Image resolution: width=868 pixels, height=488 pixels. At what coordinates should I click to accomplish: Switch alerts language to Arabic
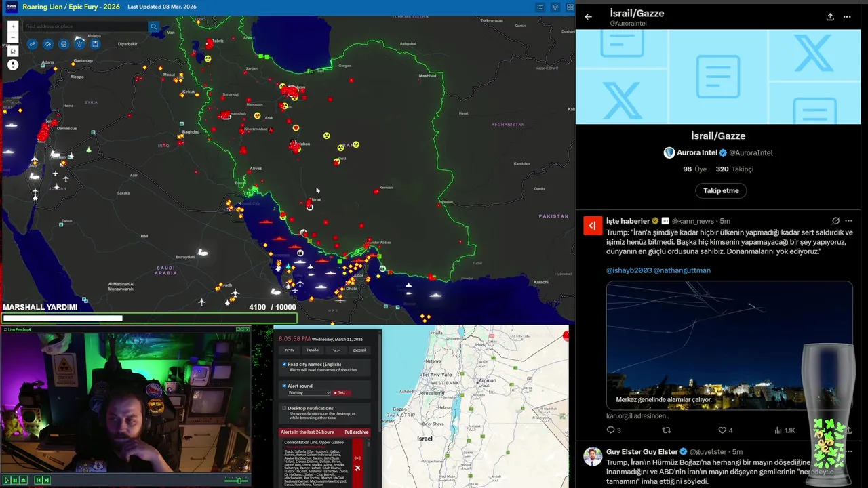coord(336,350)
